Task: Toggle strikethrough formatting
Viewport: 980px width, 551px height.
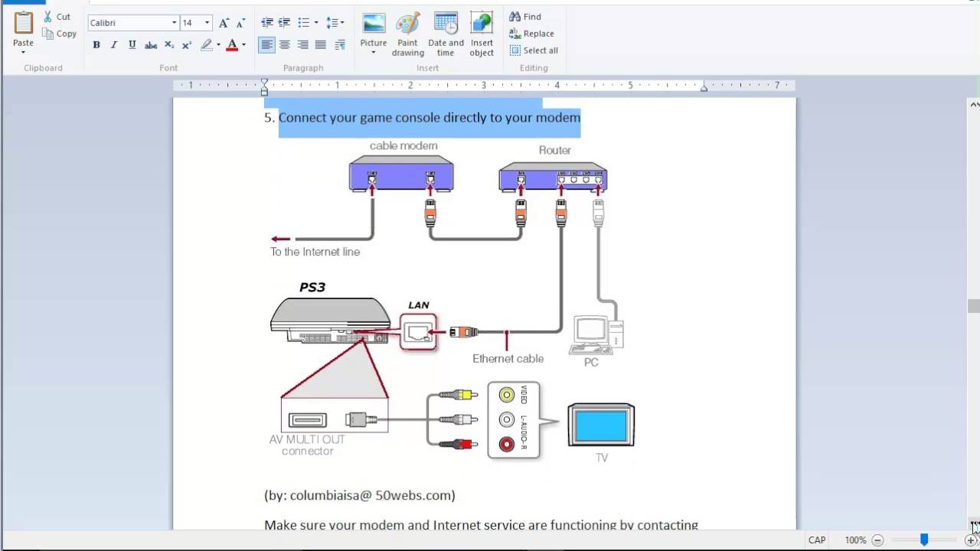Action: (x=151, y=45)
